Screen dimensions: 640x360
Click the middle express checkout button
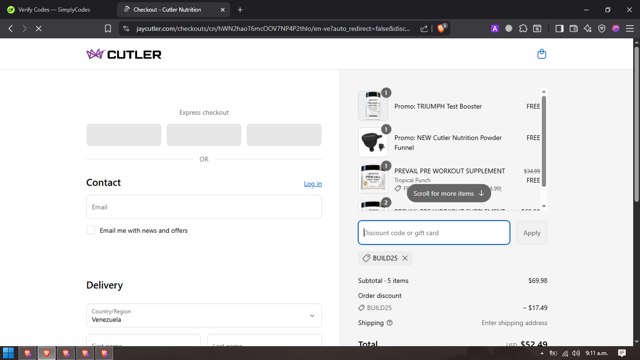click(204, 135)
